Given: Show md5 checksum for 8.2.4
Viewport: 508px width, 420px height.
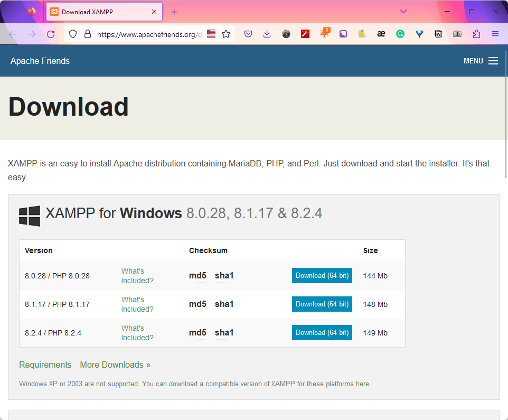Looking at the screenshot, I should click(197, 332).
